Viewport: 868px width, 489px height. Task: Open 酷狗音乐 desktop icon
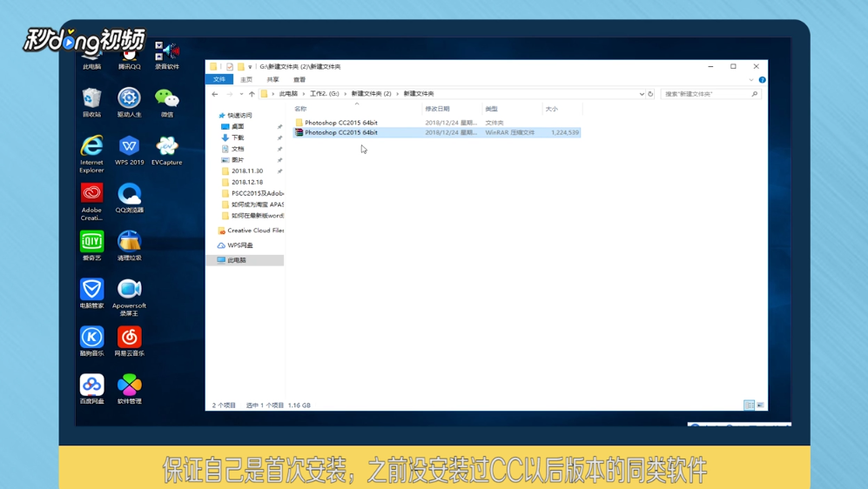[92, 341]
